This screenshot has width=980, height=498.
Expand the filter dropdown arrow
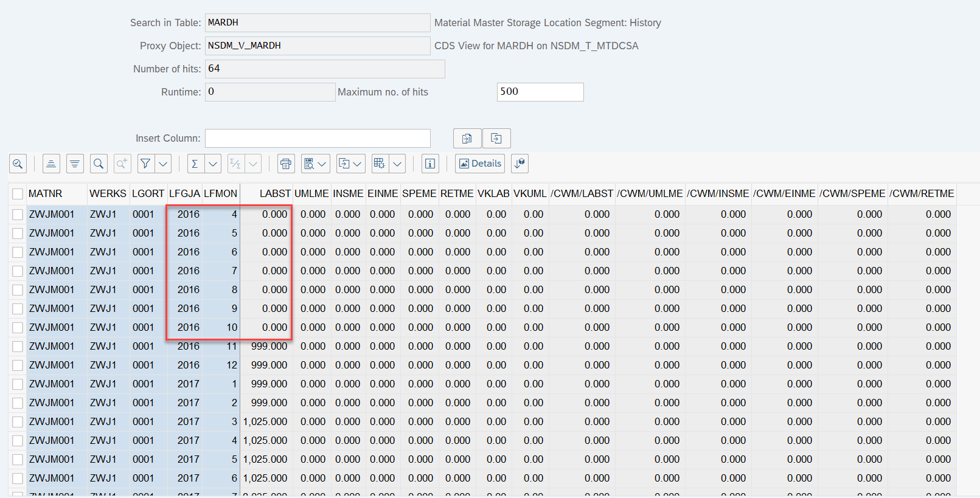[x=163, y=164]
